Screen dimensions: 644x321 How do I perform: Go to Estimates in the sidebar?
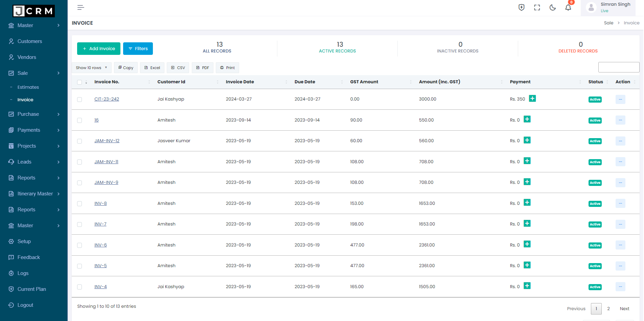[28, 87]
